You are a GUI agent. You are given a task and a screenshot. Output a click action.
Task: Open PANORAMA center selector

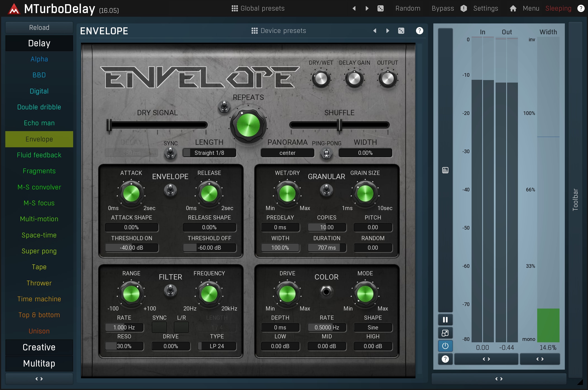click(x=287, y=153)
